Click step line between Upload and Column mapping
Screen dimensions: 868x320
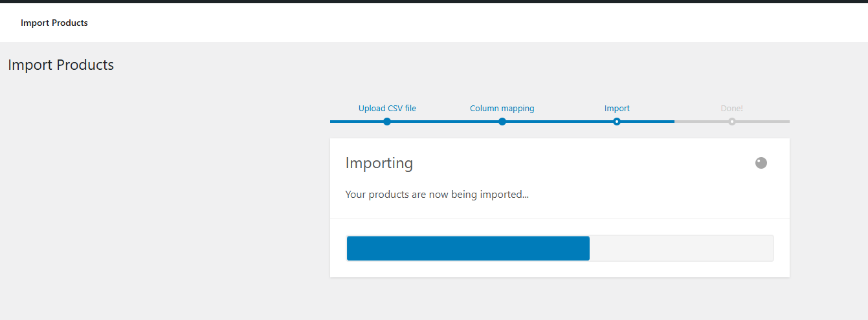(445, 122)
